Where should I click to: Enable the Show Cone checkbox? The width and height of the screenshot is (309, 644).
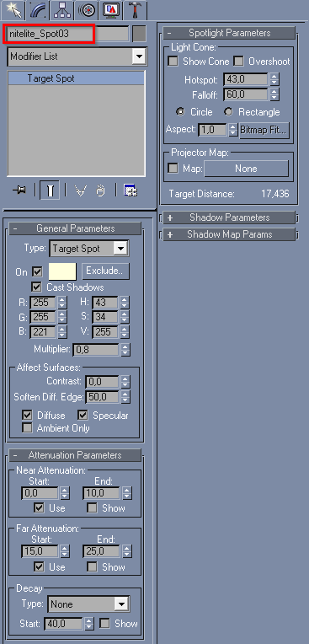pyautogui.click(x=173, y=62)
